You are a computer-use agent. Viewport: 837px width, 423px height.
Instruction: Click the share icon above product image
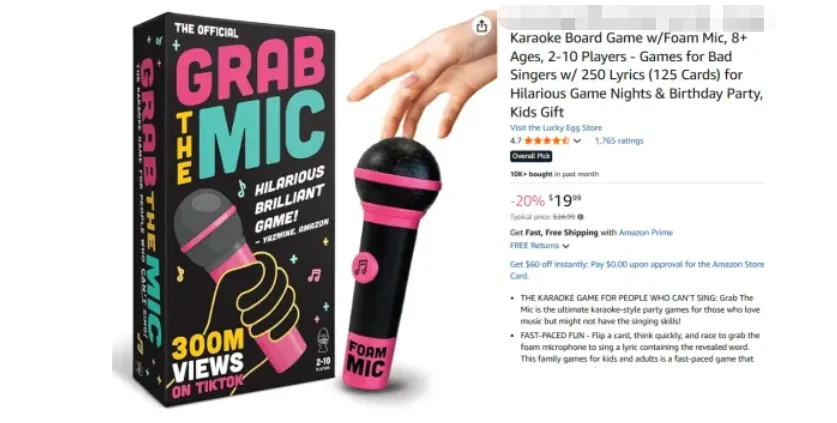click(481, 26)
